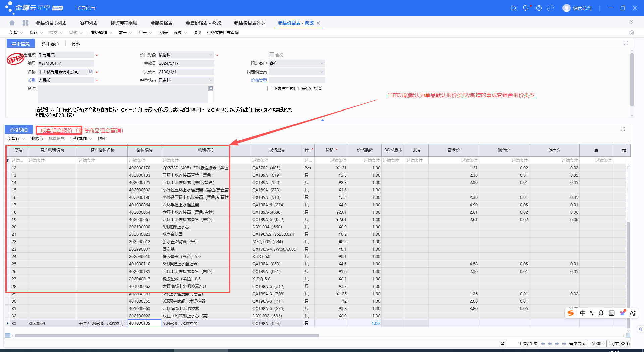Screen dimensions: 644x352
Task: Open the apps grid icon
Action: (x=25, y=23)
